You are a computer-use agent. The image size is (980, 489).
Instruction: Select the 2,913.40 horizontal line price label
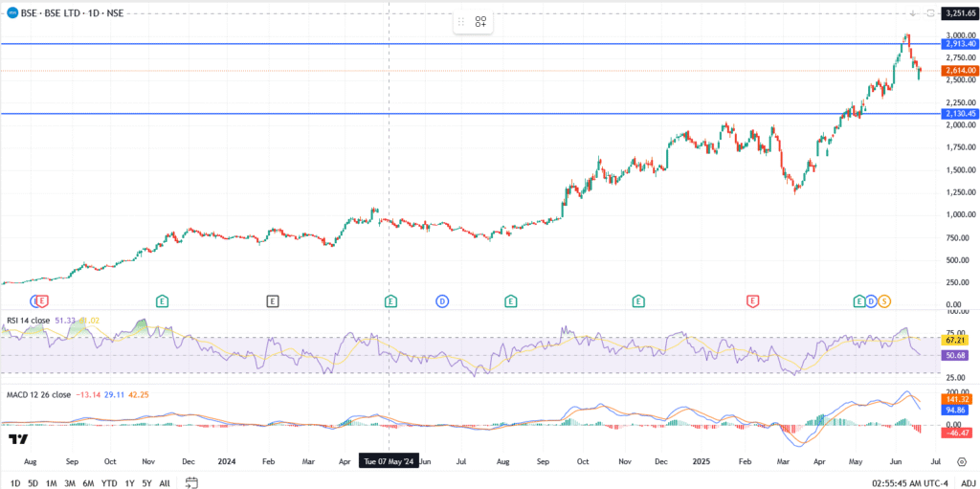958,44
